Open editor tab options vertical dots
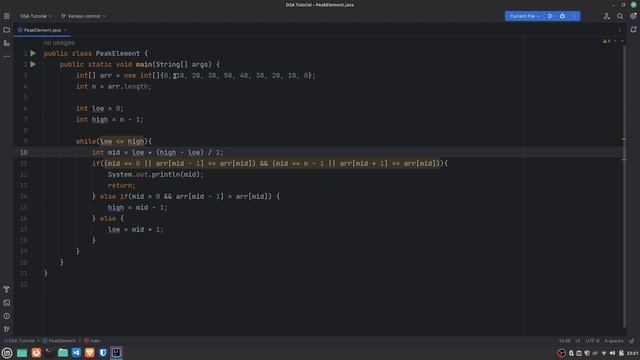The height and width of the screenshot is (360, 640). [620, 30]
